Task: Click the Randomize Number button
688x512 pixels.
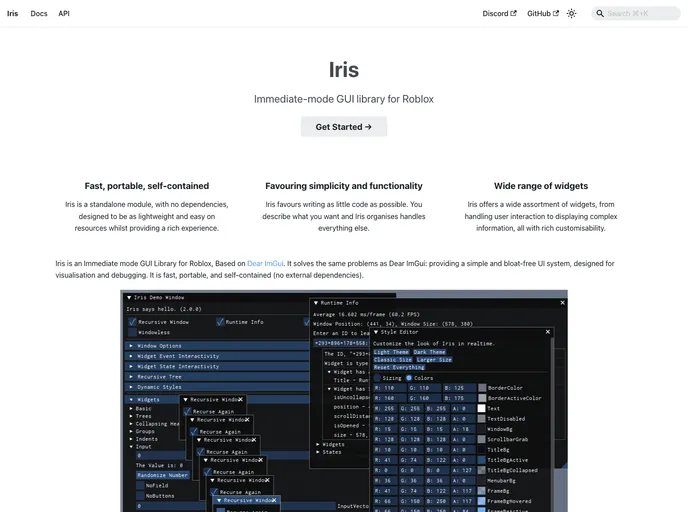Action: point(162,475)
